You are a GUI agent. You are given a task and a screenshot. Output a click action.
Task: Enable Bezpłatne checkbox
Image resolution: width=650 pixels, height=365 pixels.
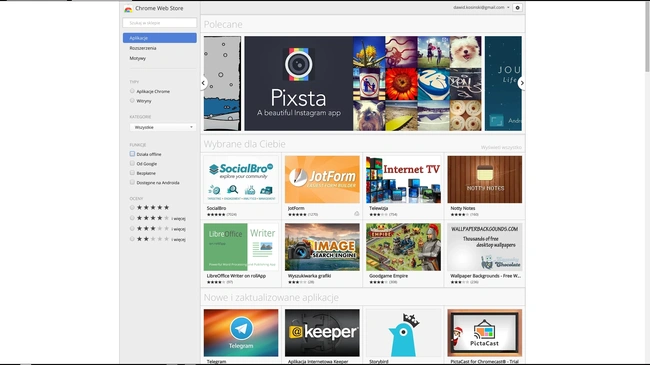point(132,173)
